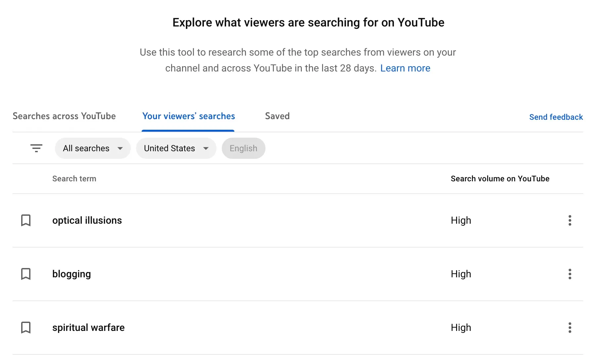
Task: Click Search volume on YouTube column header
Action: coord(500,179)
